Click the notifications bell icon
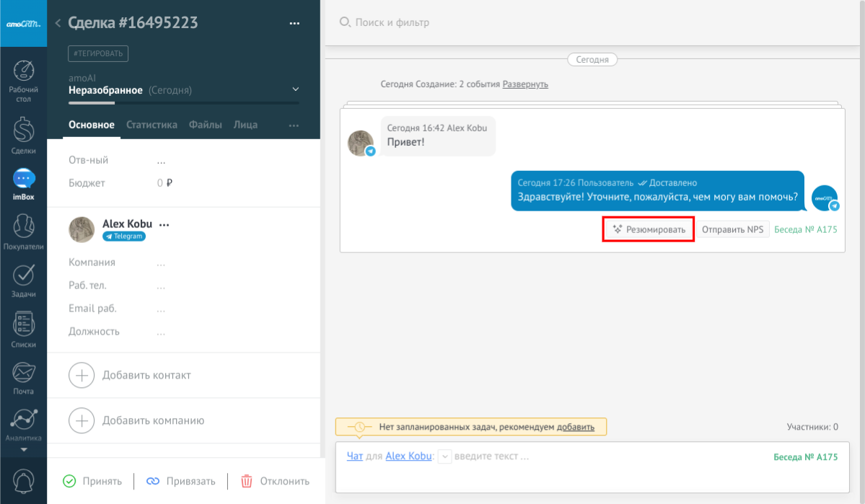The width and height of the screenshot is (865, 504). [x=24, y=481]
